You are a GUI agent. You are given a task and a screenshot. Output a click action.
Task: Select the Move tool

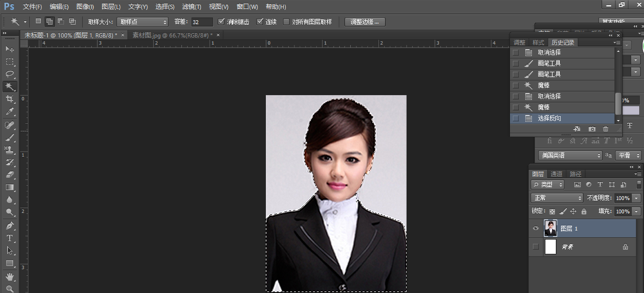click(x=10, y=49)
